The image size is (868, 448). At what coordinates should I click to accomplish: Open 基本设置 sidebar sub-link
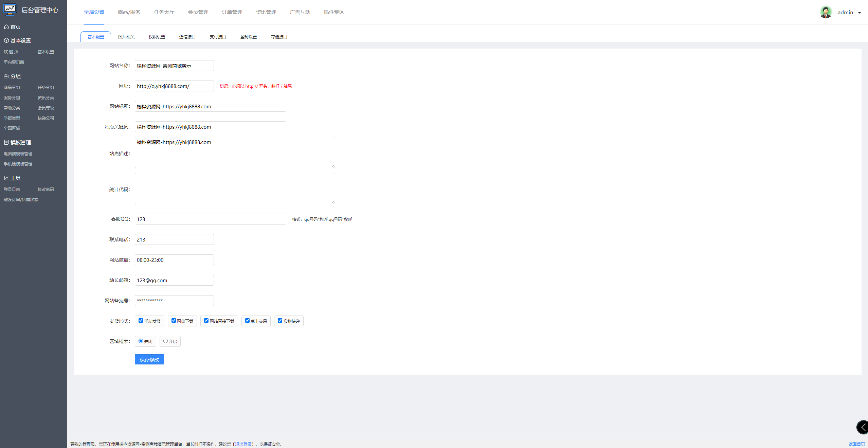tap(46, 52)
